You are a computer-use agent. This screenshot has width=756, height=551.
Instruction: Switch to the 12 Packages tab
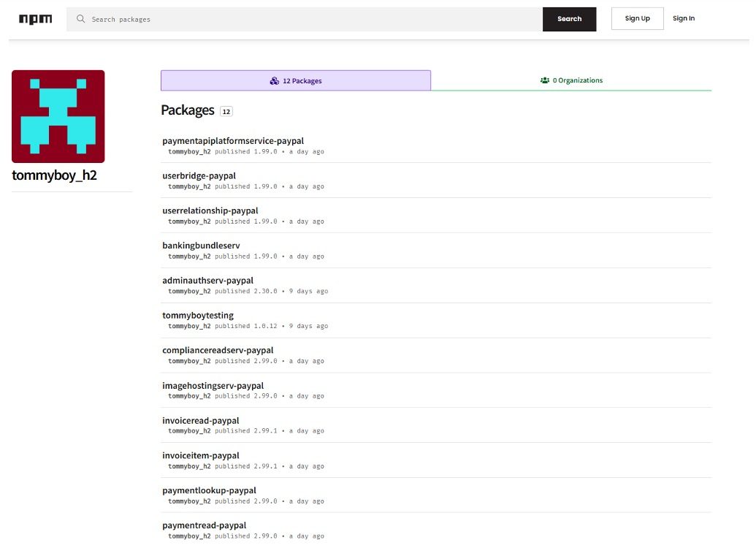click(296, 80)
